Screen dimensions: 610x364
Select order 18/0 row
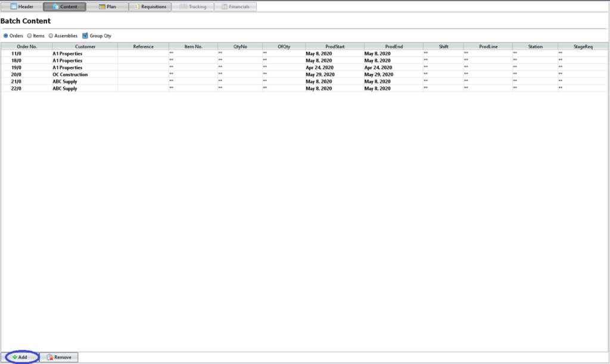(x=304, y=61)
